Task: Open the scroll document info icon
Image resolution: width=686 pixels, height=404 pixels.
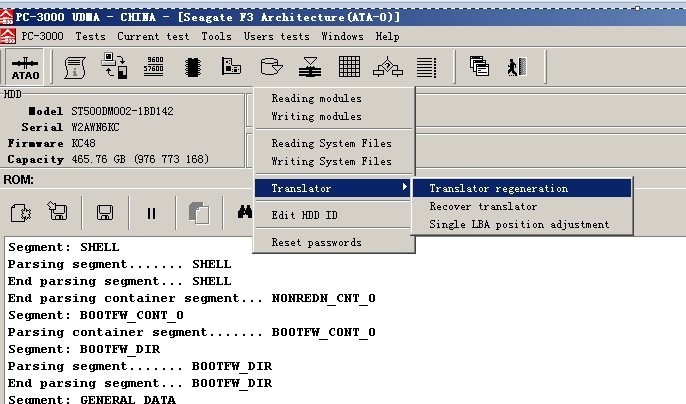Action: coord(75,67)
